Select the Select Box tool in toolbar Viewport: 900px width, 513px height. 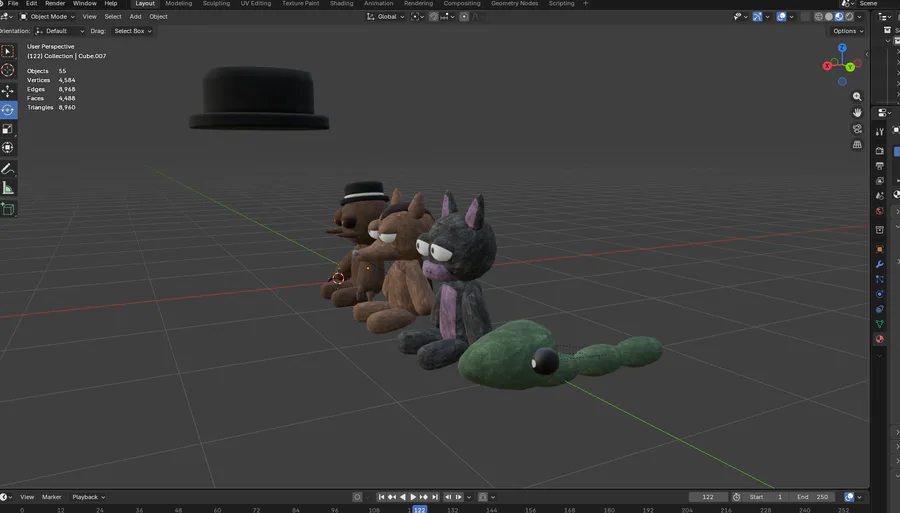point(8,52)
